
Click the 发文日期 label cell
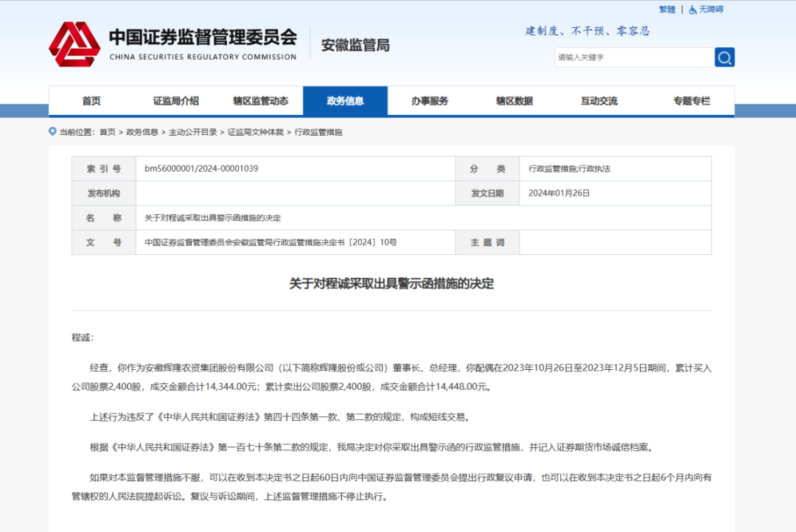click(487, 193)
